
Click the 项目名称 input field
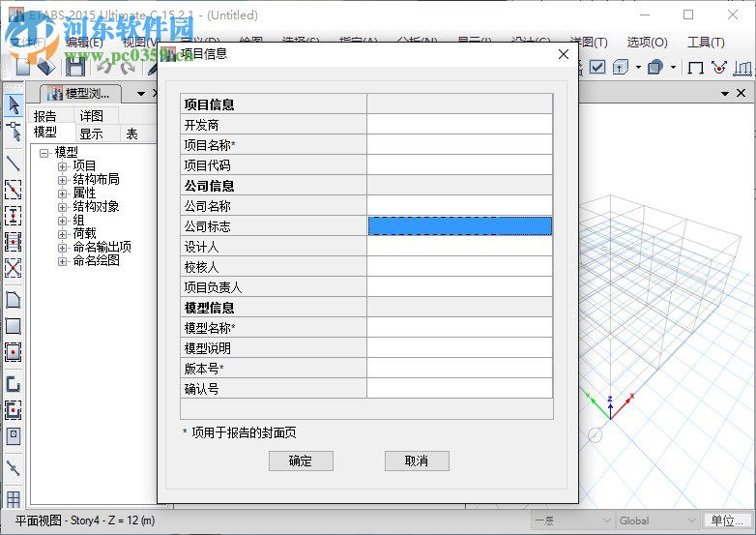coord(459,145)
